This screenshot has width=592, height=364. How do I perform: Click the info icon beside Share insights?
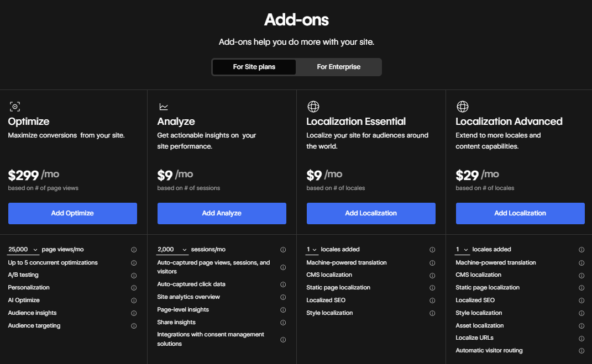[283, 322]
